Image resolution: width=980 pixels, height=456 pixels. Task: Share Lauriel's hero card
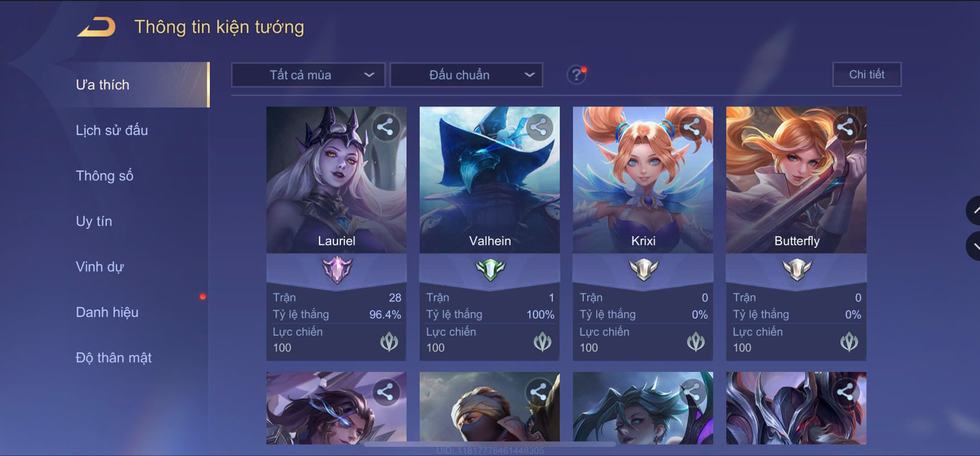point(385,127)
